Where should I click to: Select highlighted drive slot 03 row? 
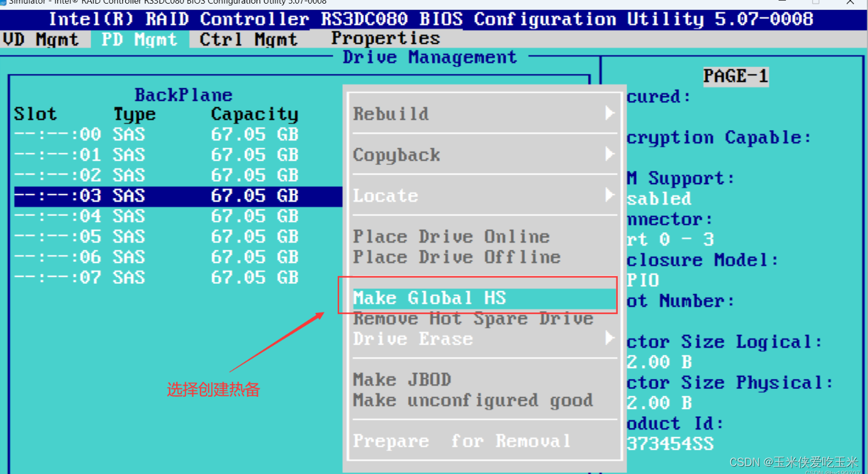[178, 196]
